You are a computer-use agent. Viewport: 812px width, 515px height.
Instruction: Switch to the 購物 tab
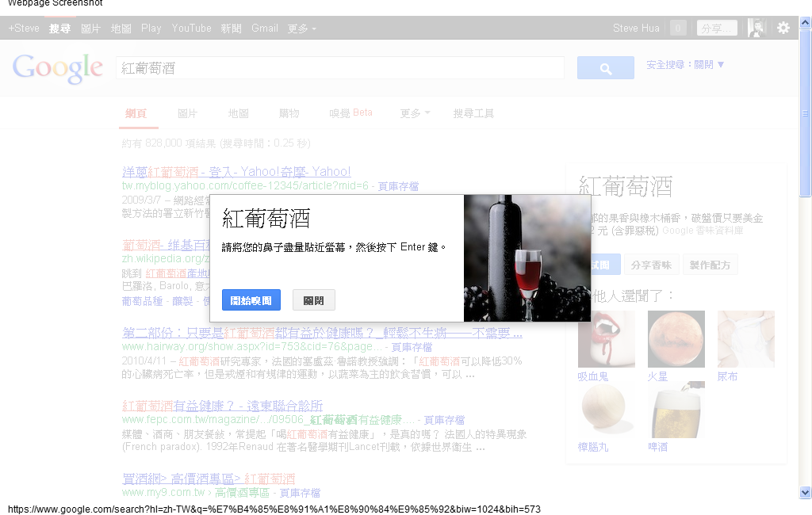click(289, 113)
